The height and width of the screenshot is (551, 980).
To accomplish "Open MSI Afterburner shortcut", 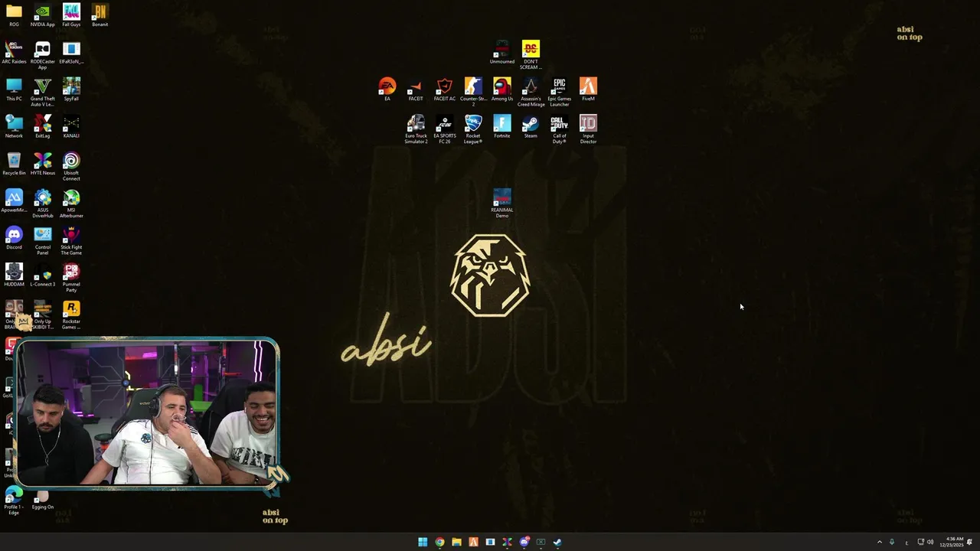I will [x=71, y=204].
